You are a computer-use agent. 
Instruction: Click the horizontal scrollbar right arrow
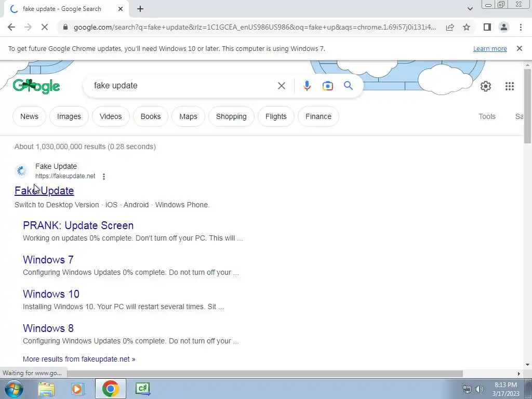[x=519, y=374]
